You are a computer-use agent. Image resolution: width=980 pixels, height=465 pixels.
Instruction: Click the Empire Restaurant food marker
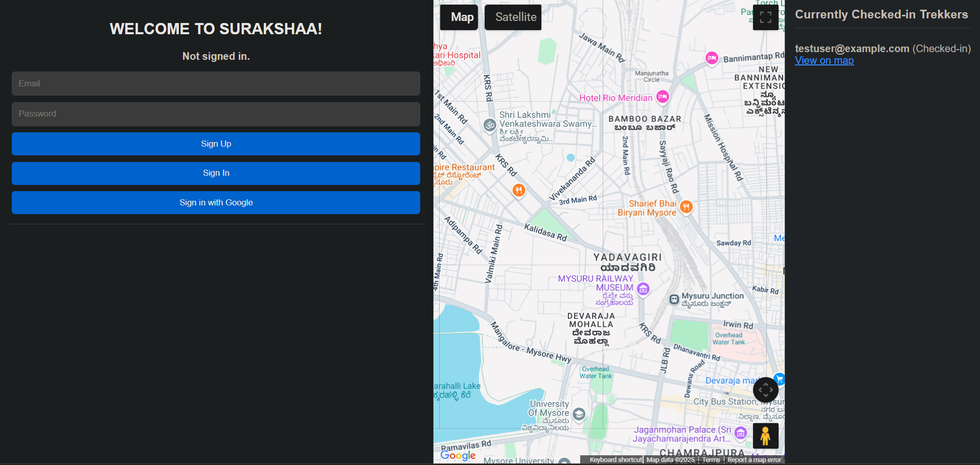click(519, 191)
